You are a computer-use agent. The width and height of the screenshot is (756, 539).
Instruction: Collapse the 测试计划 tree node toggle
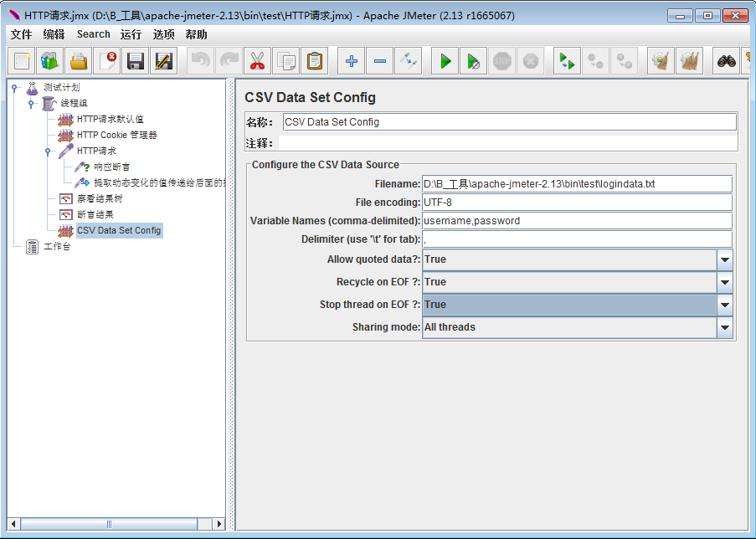pyautogui.click(x=14, y=88)
